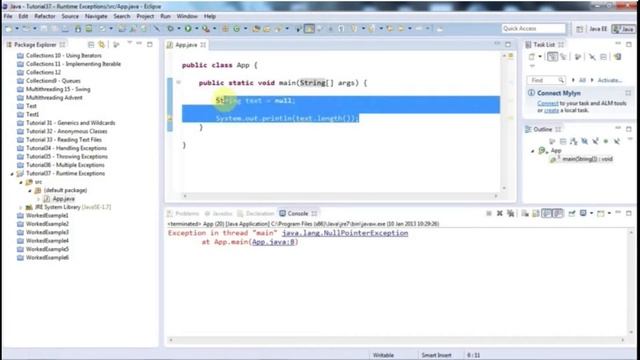Toggle Scroll Lock in Console toolbar
The image size is (640, 360).
pyautogui.click(x=536, y=213)
